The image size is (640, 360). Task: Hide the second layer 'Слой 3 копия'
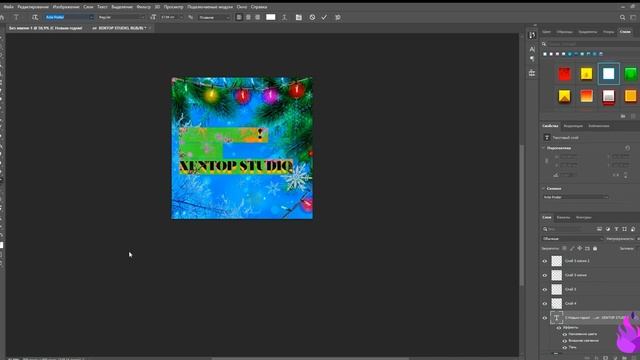pyautogui.click(x=545, y=276)
